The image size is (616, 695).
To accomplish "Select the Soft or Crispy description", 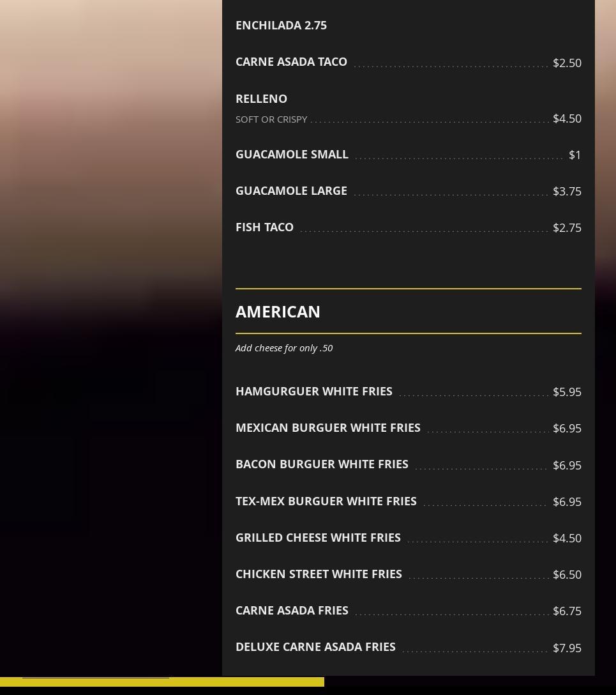I will 271,119.
